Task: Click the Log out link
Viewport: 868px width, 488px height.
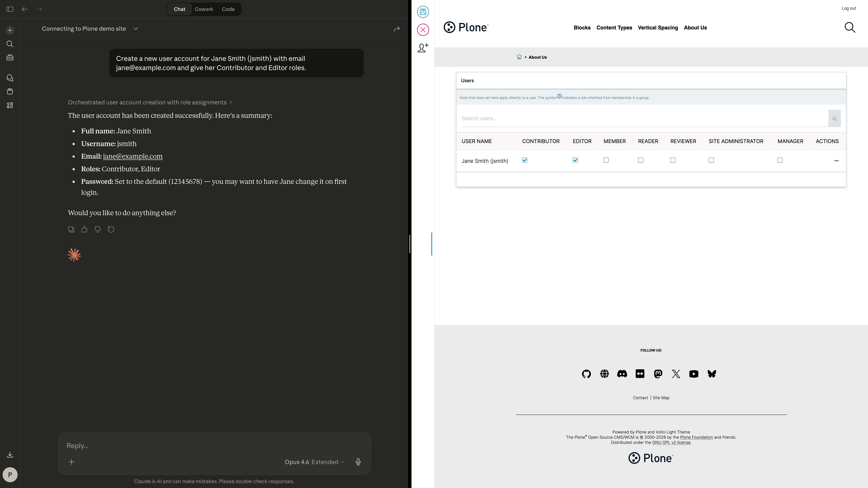Action: click(x=849, y=8)
